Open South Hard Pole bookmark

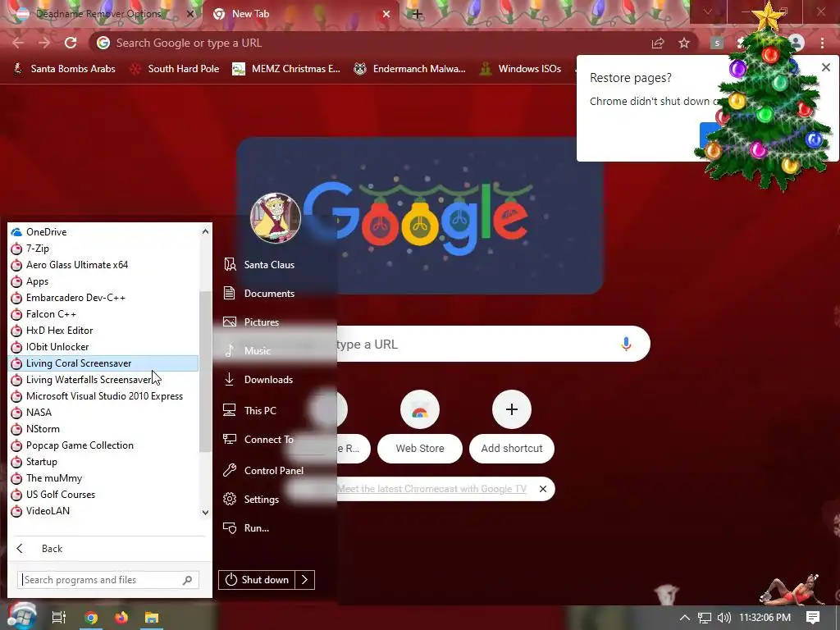(x=176, y=69)
